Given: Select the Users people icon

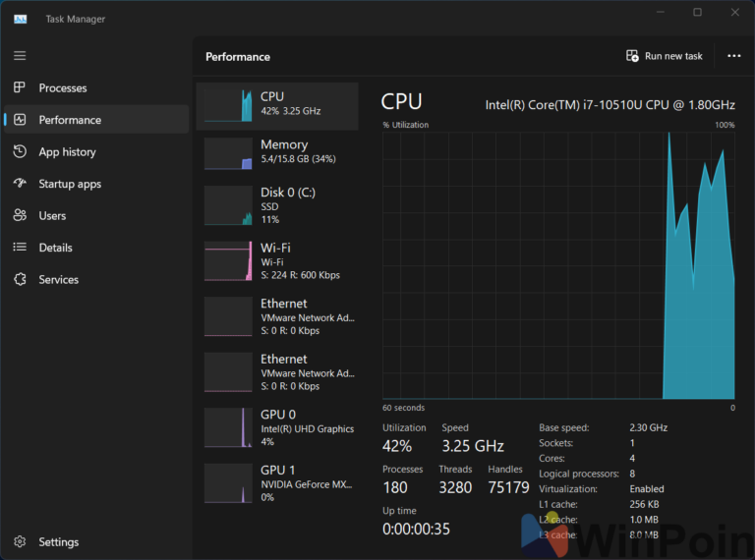Looking at the screenshot, I should 20,216.
